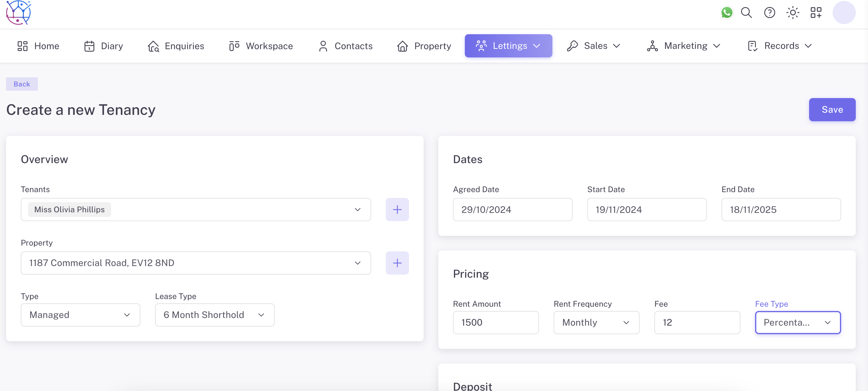The width and height of the screenshot is (868, 391).
Task: Click the add widgets grid icon
Action: [816, 13]
